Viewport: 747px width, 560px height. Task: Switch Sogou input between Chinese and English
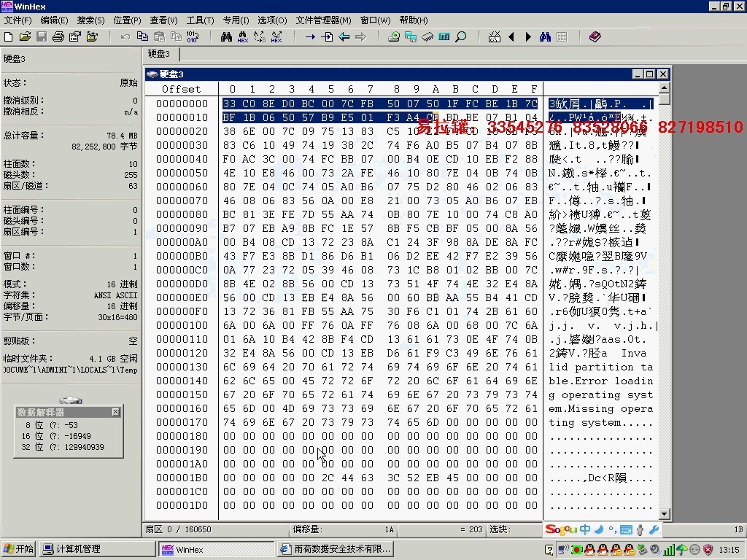click(x=585, y=530)
